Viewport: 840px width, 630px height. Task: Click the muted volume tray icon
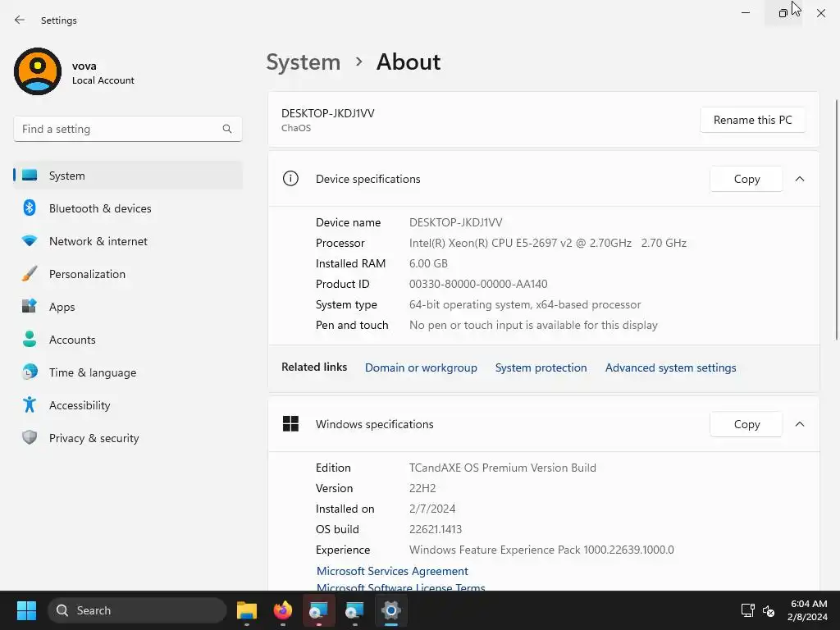[x=769, y=610]
